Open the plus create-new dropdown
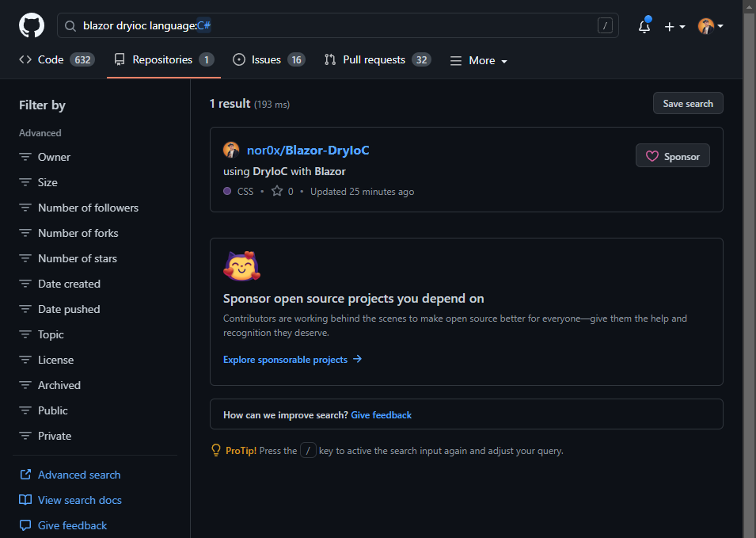Image resolution: width=756 pixels, height=538 pixels. pos(674,26)
